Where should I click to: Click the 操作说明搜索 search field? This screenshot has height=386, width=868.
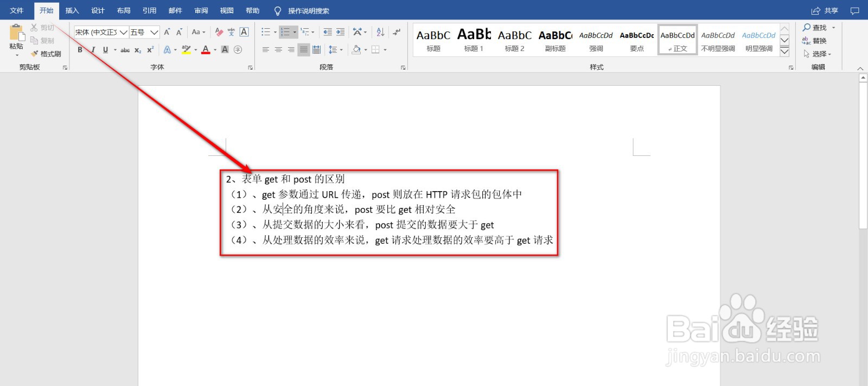pyautogui.click(x=308, y=11)
